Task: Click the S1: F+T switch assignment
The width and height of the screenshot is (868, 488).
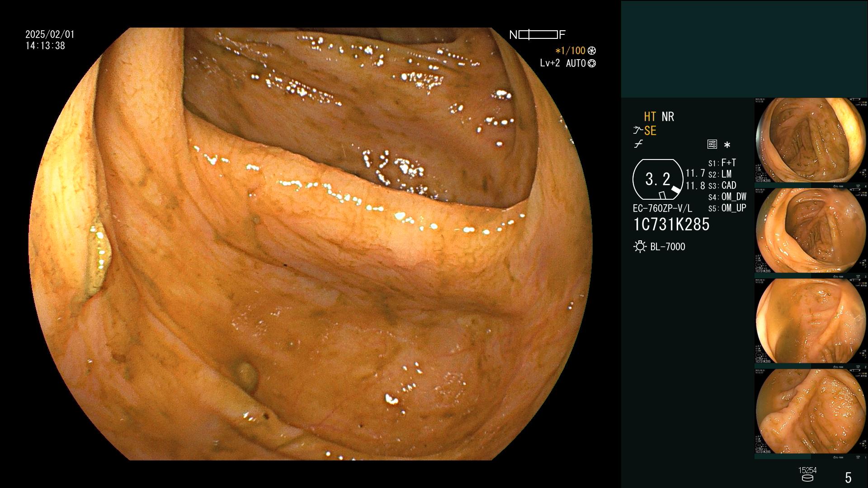Action: coord(722,163)
